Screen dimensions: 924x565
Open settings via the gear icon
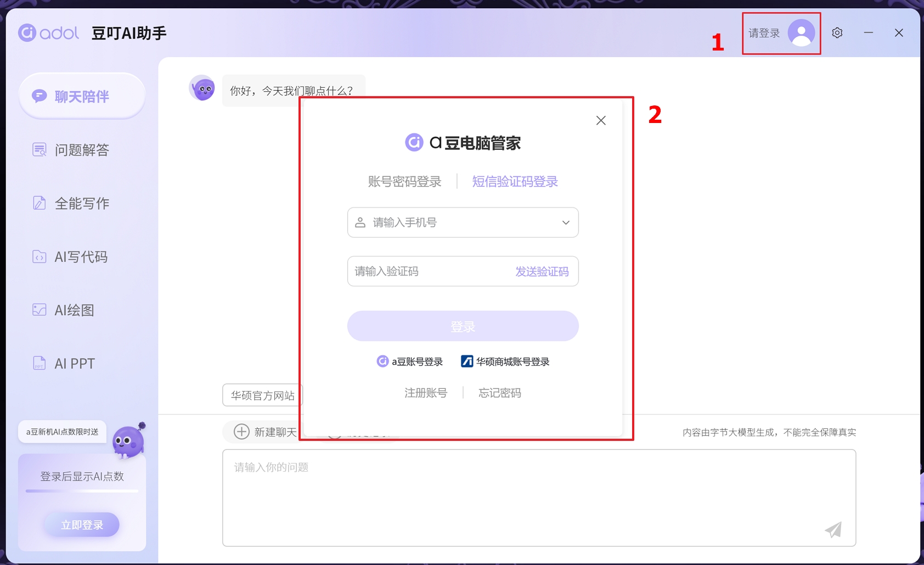pyautogui.click(x=837, y=33)
